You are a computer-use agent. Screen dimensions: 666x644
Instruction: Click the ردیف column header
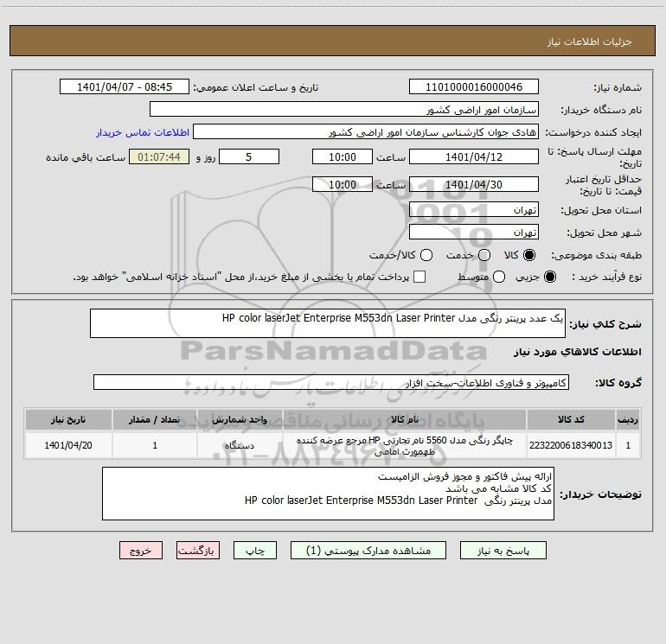628,419
